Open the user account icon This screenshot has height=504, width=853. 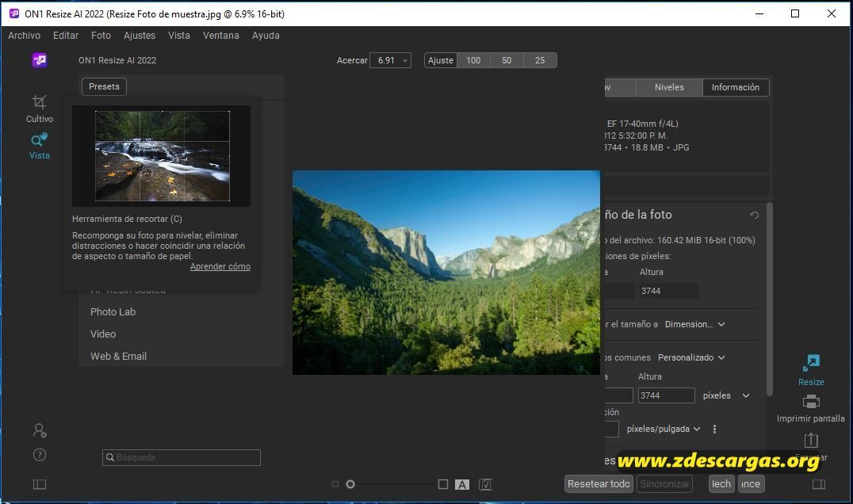pos(40,430)
